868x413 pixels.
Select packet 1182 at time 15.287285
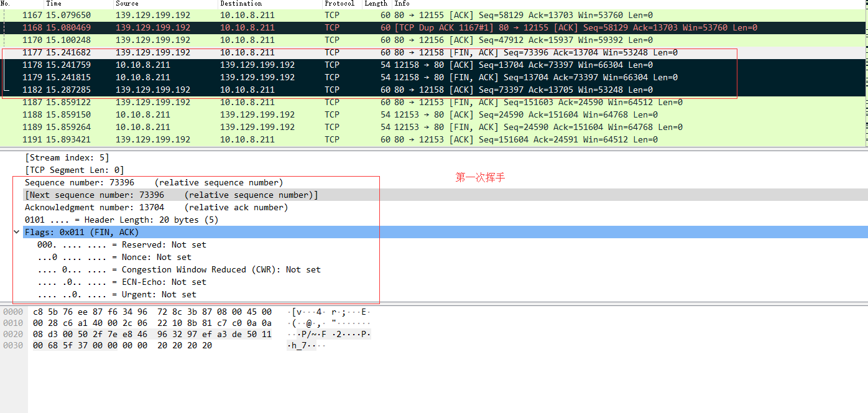click(434, 90)
